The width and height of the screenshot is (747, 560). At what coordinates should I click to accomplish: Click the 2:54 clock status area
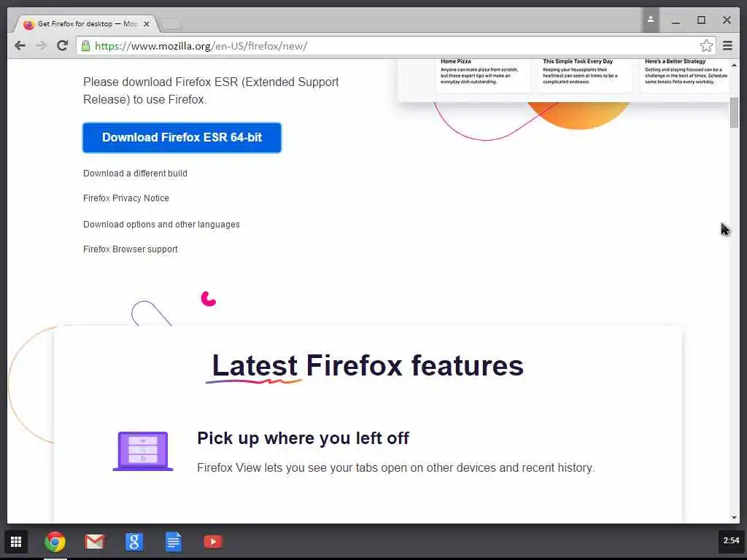point(731,541)
